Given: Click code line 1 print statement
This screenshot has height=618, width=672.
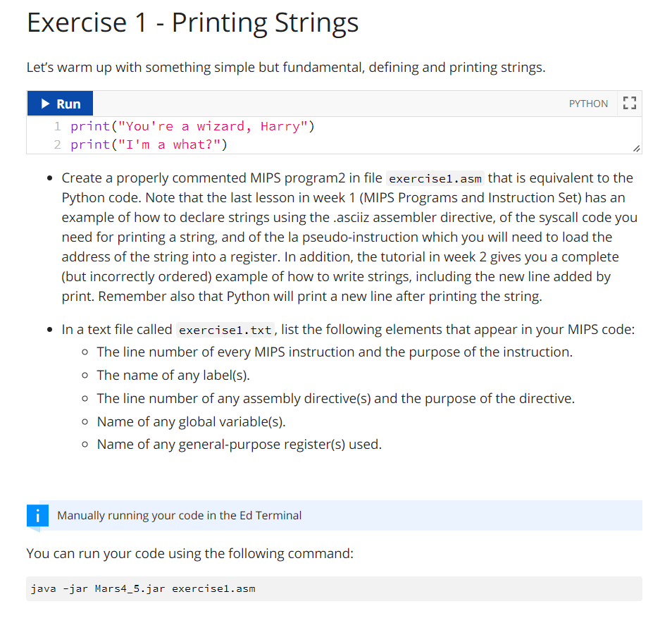Looking at the screenshot, I should tap(192, 127).
